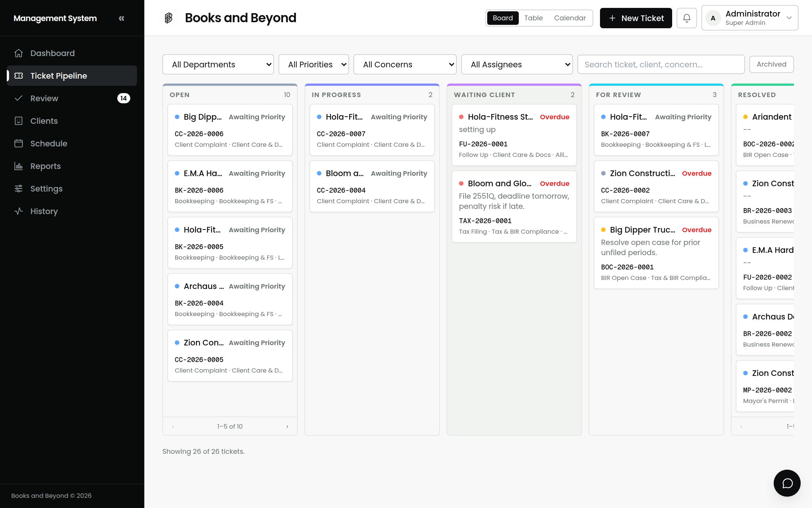Open ticket BK-2026-0004 Archaus card

point(230,299)
